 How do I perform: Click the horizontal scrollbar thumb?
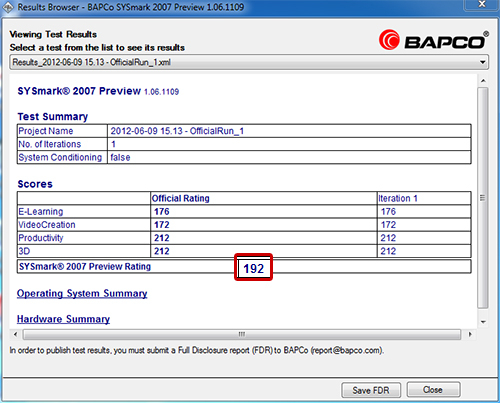click(242, 334)
